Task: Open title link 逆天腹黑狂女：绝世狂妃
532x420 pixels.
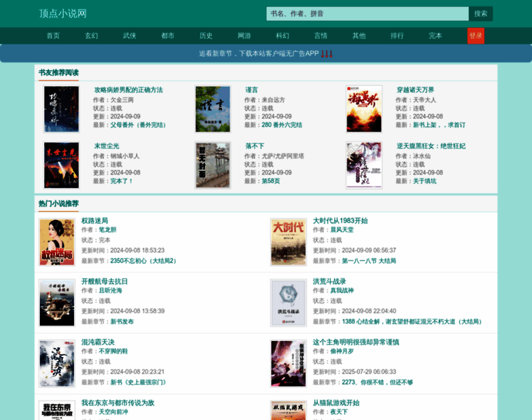Action: pos(431,146)
